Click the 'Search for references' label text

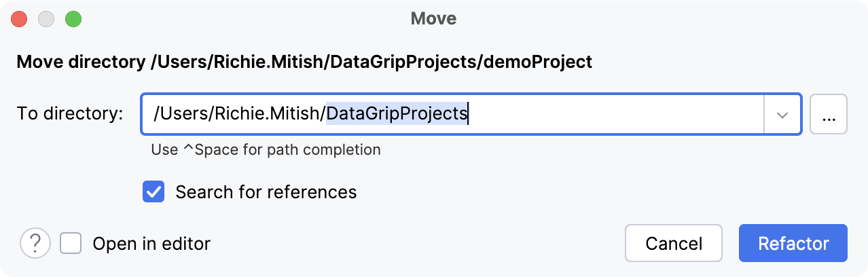pos(266,192)
